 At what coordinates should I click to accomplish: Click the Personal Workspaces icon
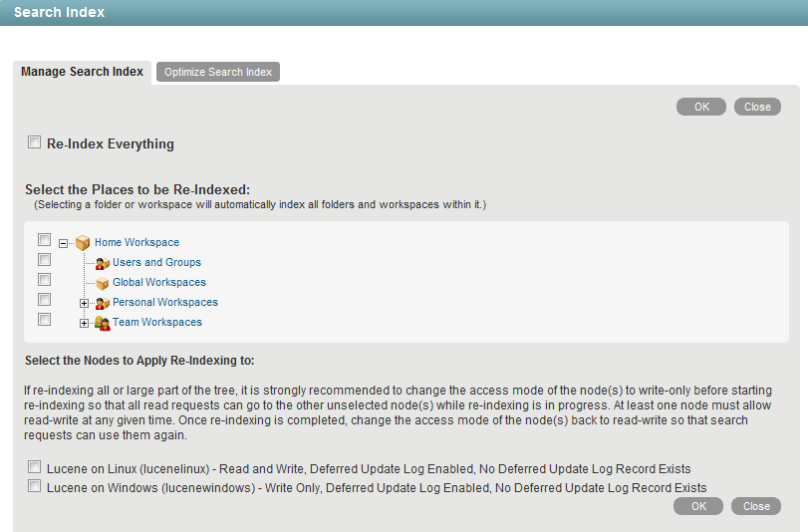point(102,303)
